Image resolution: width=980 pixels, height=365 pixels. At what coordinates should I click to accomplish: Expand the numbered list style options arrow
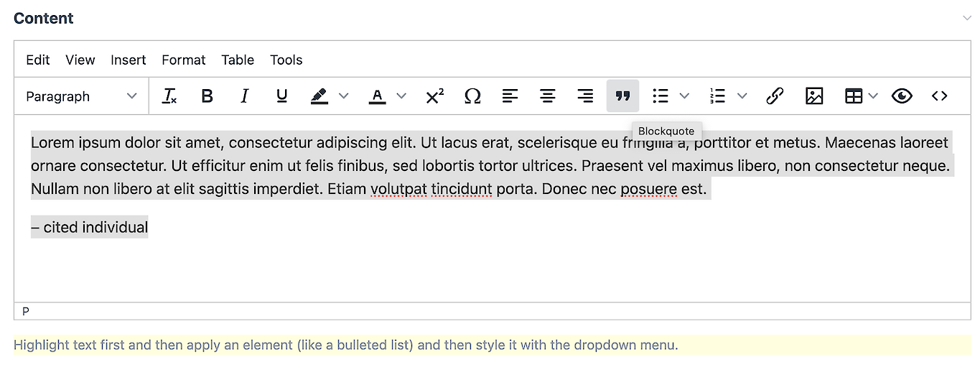point(742,96)
